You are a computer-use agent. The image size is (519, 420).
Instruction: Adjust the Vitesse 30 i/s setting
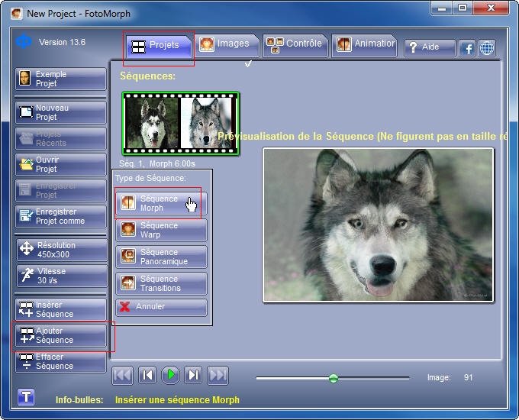tap(62, 276)
